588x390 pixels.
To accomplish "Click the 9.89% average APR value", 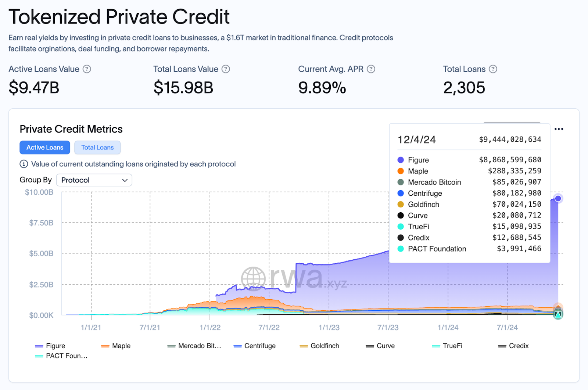I will click(322, 88).
